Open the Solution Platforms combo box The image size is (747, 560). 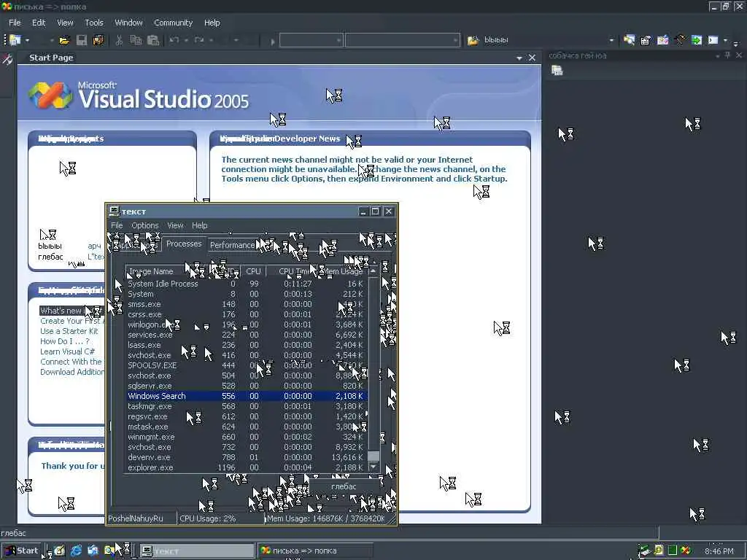pyautogui.click(x=403, y=41)
